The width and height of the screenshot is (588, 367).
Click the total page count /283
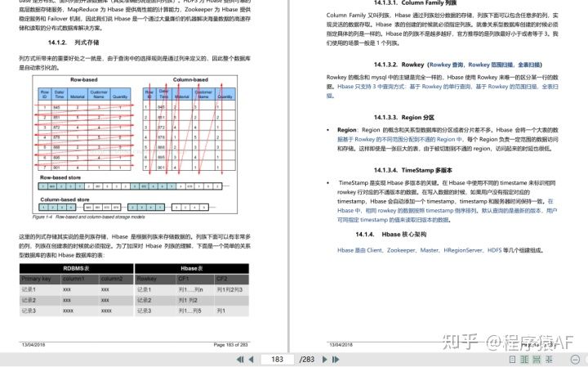point(307,359)
